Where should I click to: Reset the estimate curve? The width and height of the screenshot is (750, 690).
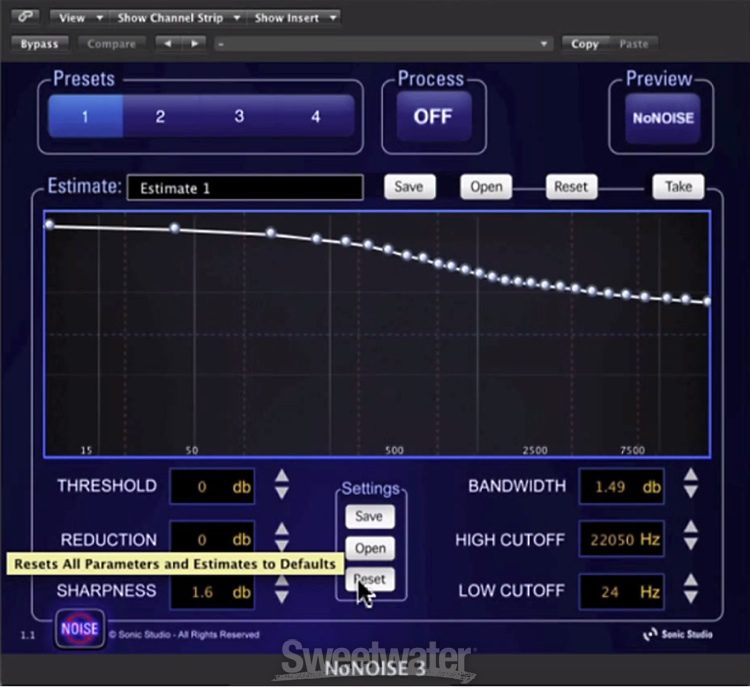coord(571,186)
